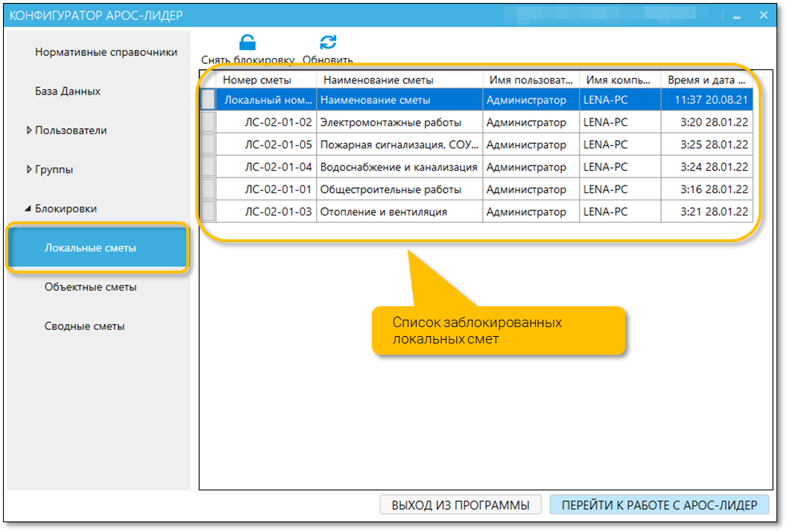
Task: Click Водоснабжение и канализация cell
Action: tap(399, 167)
